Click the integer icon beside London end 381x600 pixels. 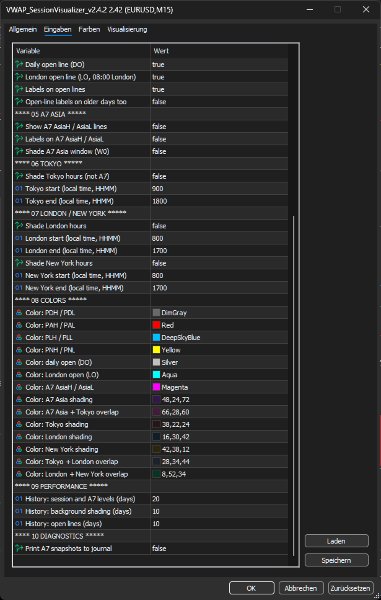tap(19, 251)
